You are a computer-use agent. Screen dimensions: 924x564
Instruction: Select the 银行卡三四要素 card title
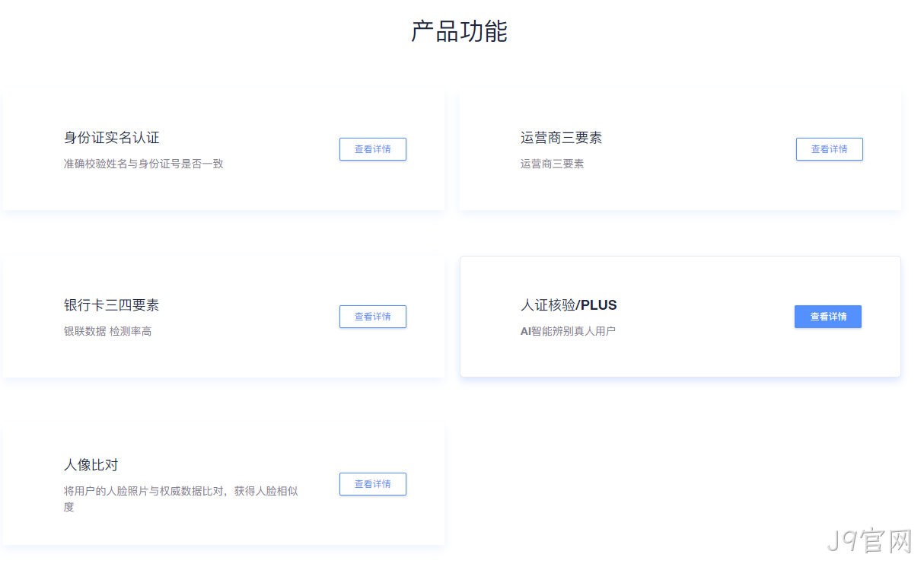click(x=112, y=305)
